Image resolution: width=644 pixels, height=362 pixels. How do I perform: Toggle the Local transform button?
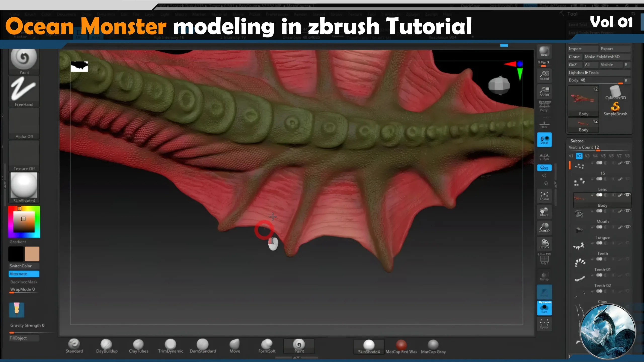[544, 140]
